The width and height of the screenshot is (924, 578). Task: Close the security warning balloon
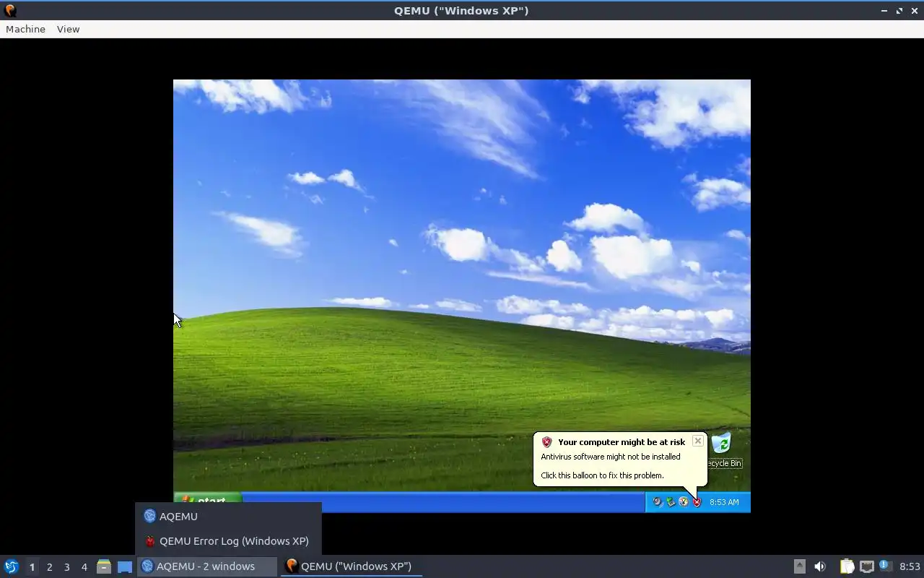pyautogui.click(x=697, y=441)
